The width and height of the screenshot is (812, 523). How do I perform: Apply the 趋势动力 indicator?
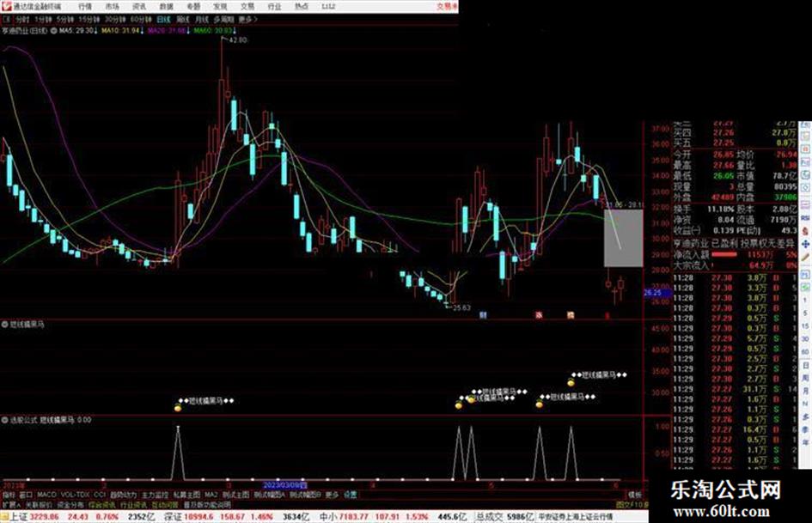[123, 495]
